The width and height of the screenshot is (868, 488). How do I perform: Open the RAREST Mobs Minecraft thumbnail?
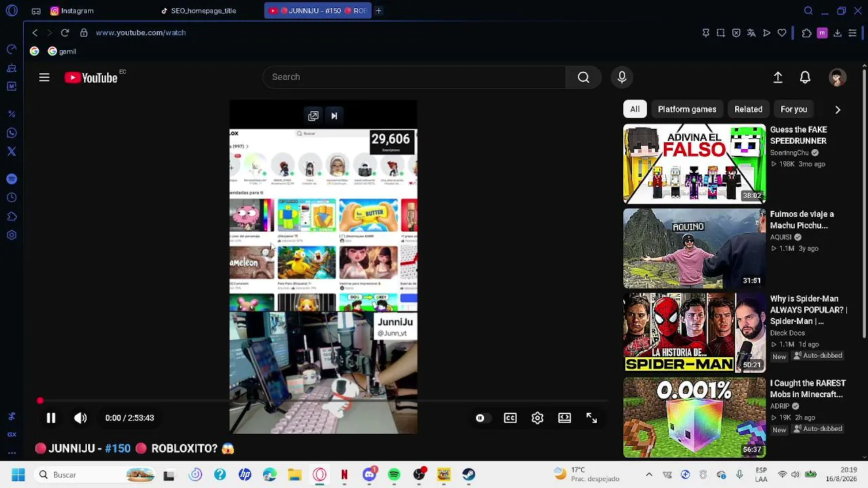694,418
